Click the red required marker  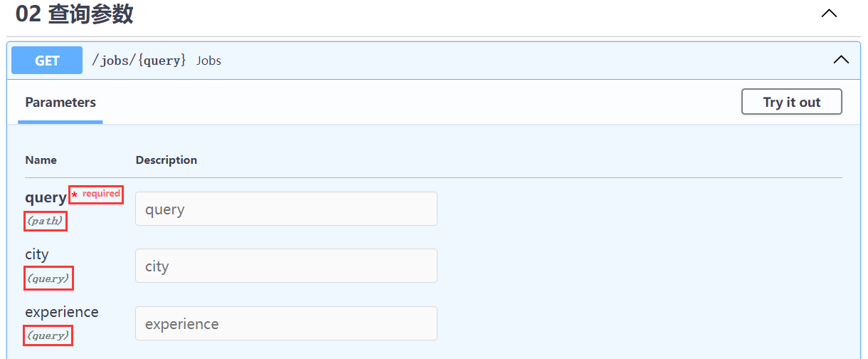[97, 194]
